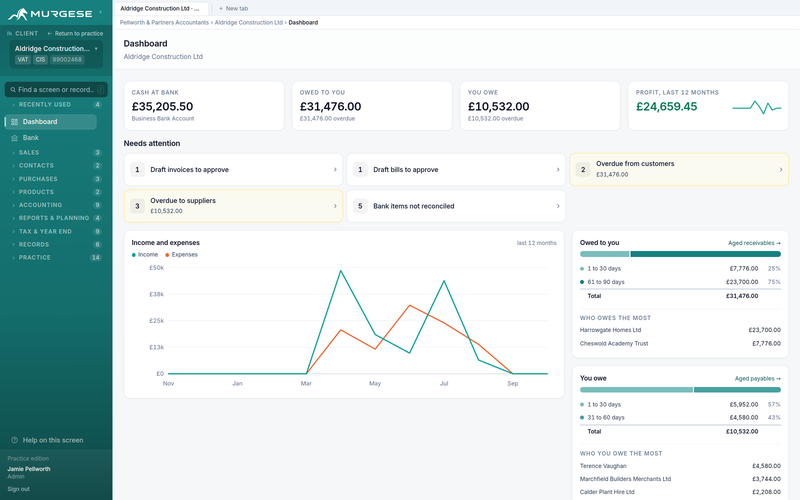
Task: Click Sign out
Action: click(18, 489)
